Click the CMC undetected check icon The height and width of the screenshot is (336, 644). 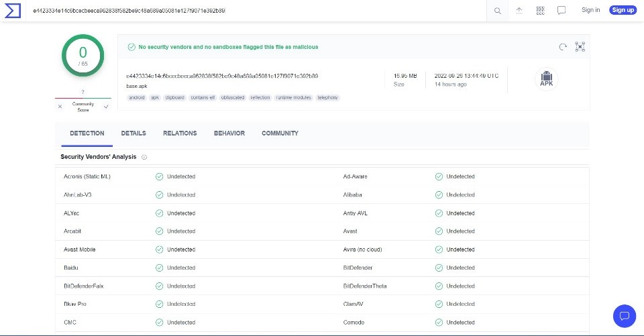tap(160, 323)
